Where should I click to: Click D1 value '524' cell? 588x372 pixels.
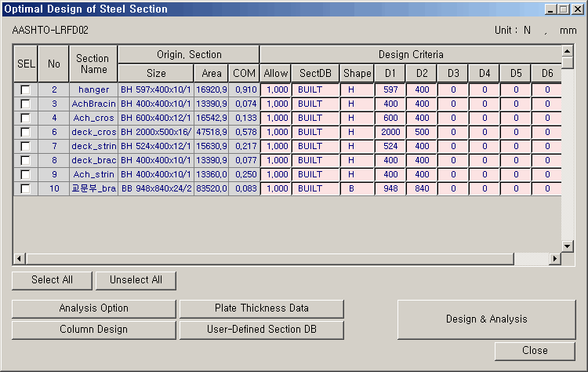390,146
